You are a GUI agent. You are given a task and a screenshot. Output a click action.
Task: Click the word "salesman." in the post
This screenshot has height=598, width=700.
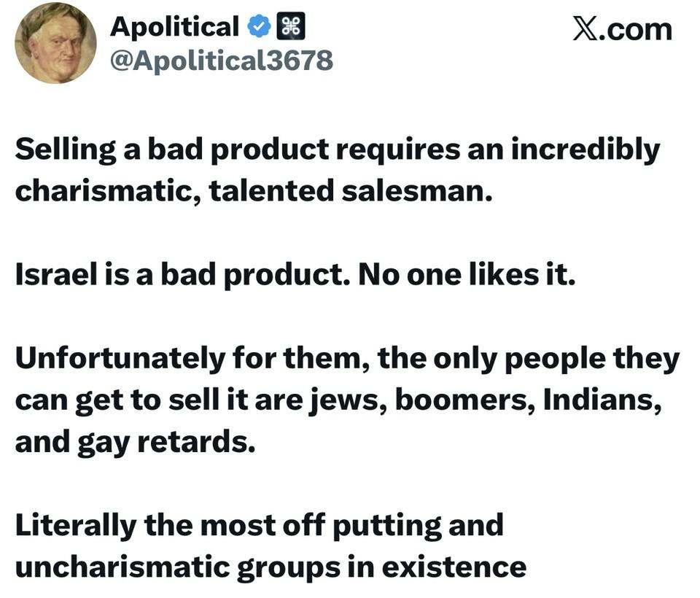pyautogui.click(x=417, y=191)
